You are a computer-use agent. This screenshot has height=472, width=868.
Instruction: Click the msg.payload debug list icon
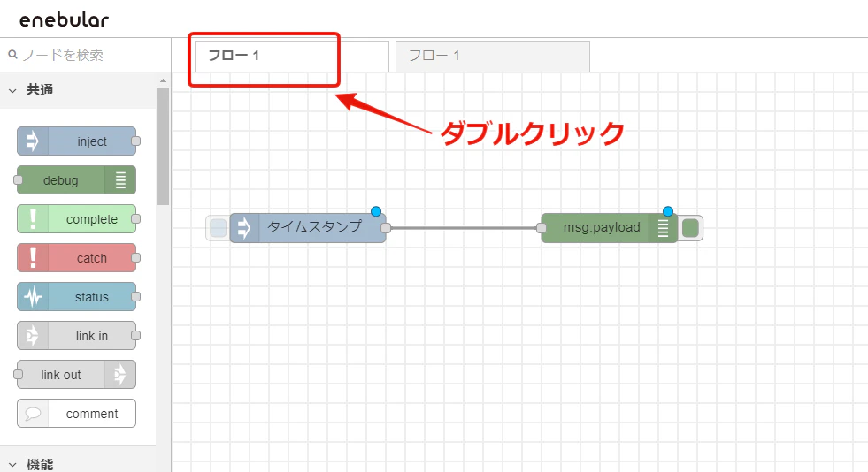[x=664, y=228]
